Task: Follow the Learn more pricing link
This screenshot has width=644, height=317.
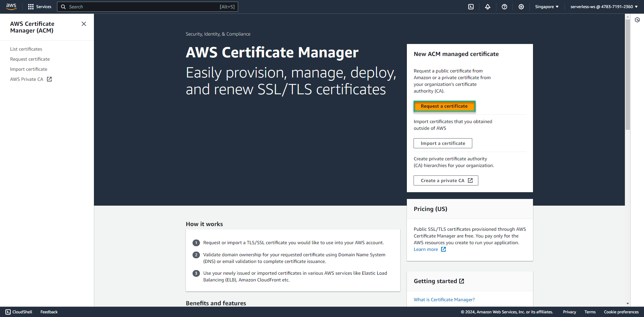Action: point(426,249)
